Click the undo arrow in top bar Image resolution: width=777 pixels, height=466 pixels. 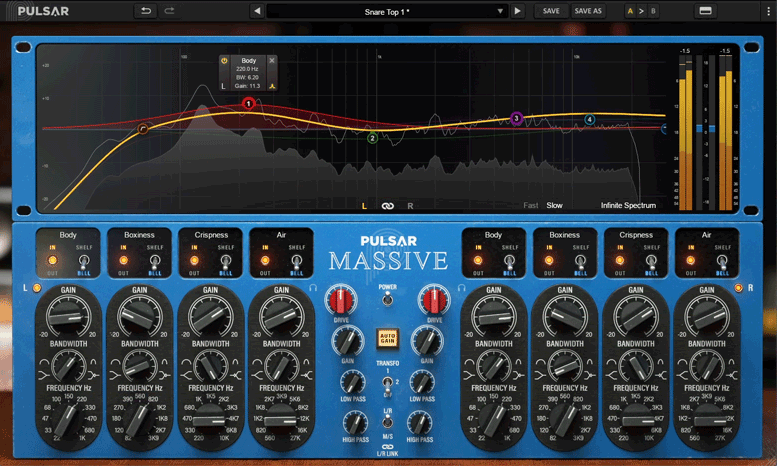tap(146, 11)
